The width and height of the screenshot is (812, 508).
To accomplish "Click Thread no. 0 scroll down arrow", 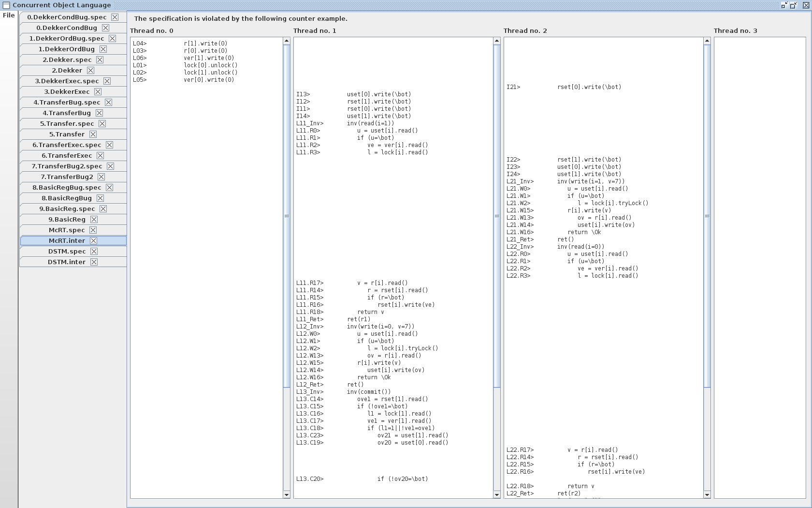I will click(287, 494).
